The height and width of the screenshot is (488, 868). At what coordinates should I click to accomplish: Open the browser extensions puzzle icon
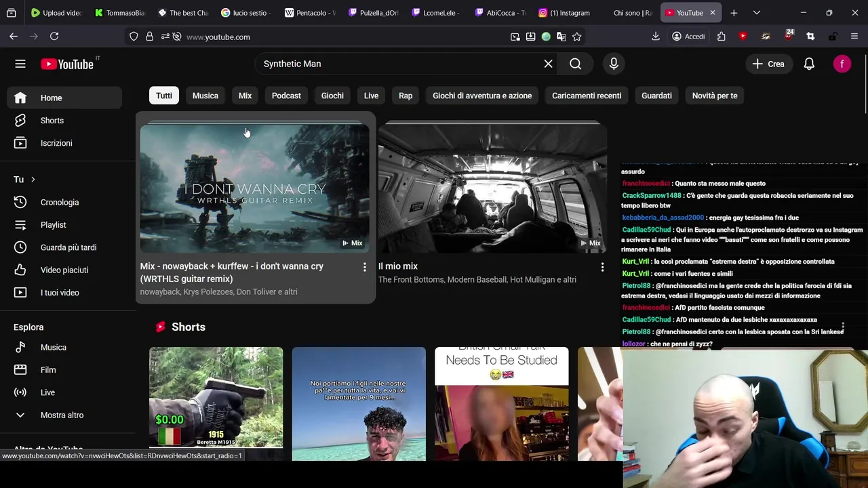[x=721, y=37]
